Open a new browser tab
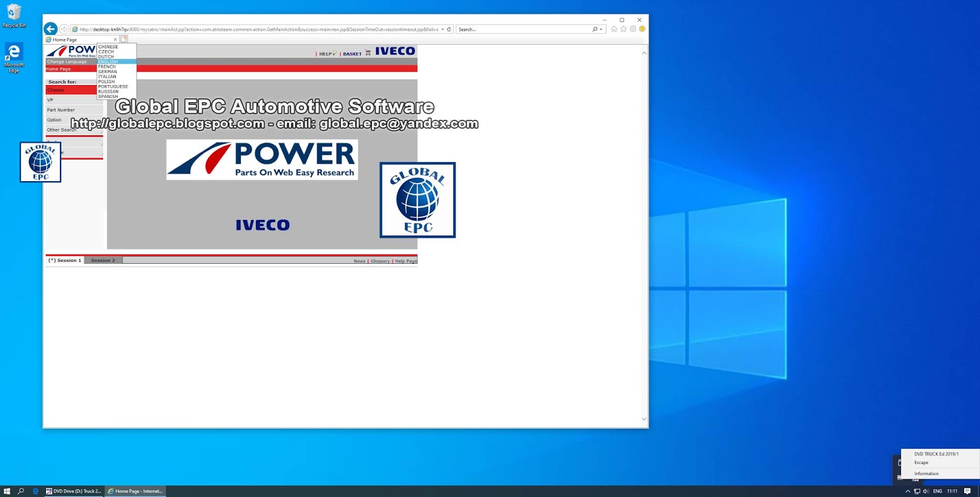This screenshot has width=980, height=497. 124,40
